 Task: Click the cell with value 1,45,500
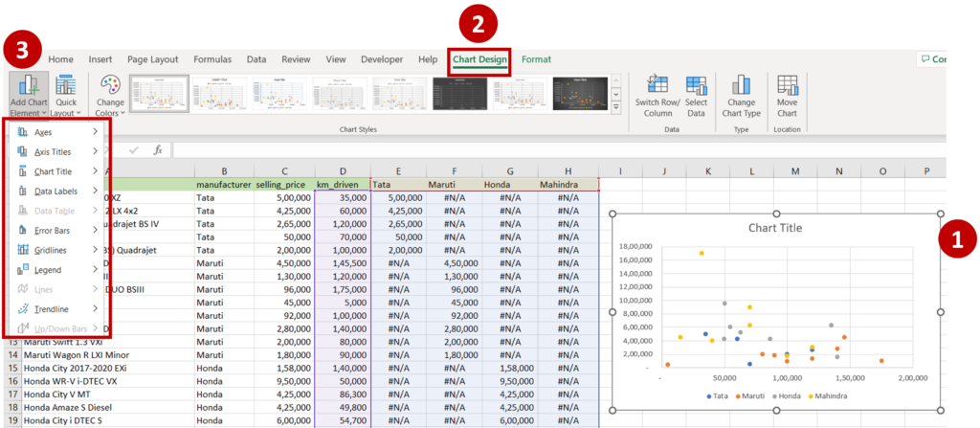tap(343, 262)
